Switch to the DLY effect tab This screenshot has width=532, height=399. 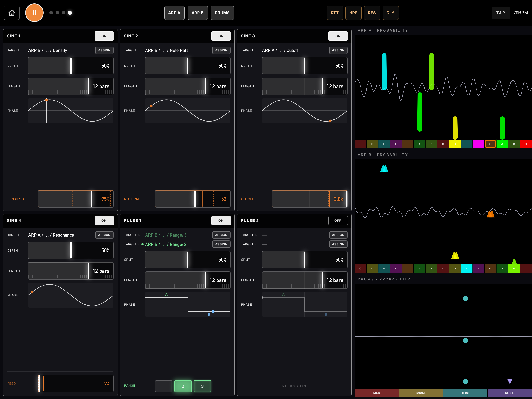390,13
